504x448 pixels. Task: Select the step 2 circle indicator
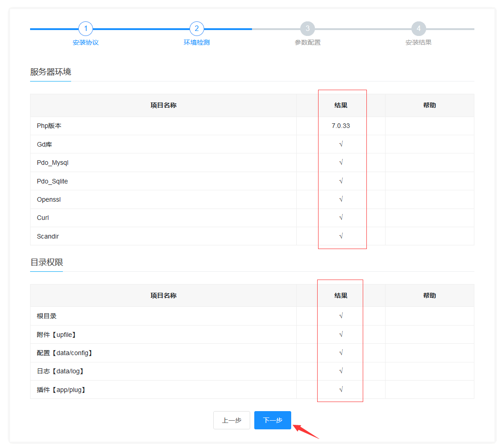196,29
